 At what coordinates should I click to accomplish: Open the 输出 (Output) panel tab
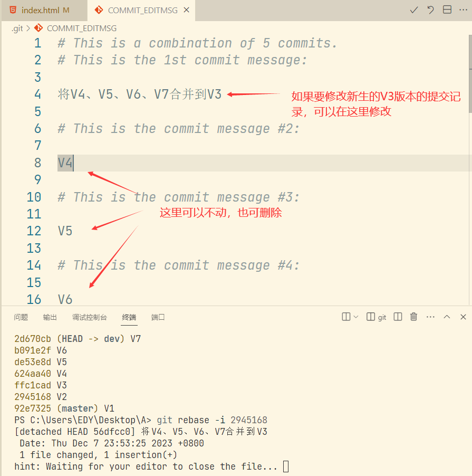click(x=50, y=317)
